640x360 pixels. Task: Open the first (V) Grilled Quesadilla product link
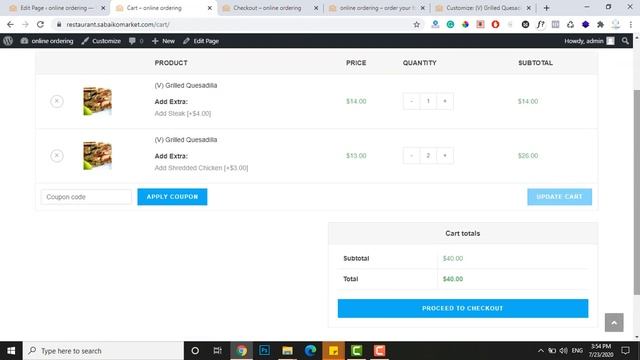tap(186, 85)
